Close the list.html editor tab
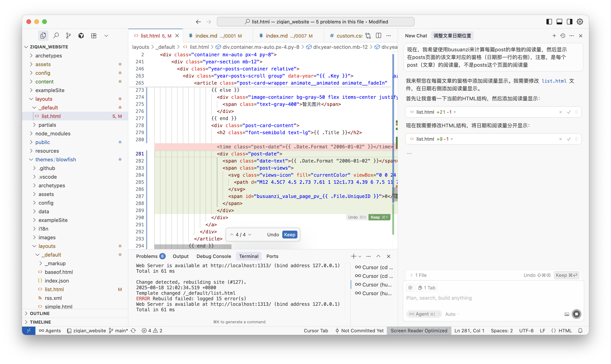 (177, 36)
